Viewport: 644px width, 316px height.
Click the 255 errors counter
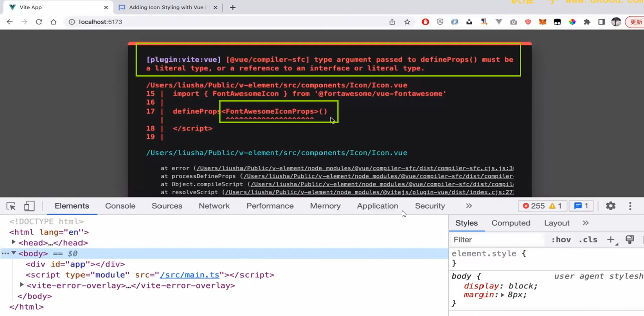coord(534,206)
